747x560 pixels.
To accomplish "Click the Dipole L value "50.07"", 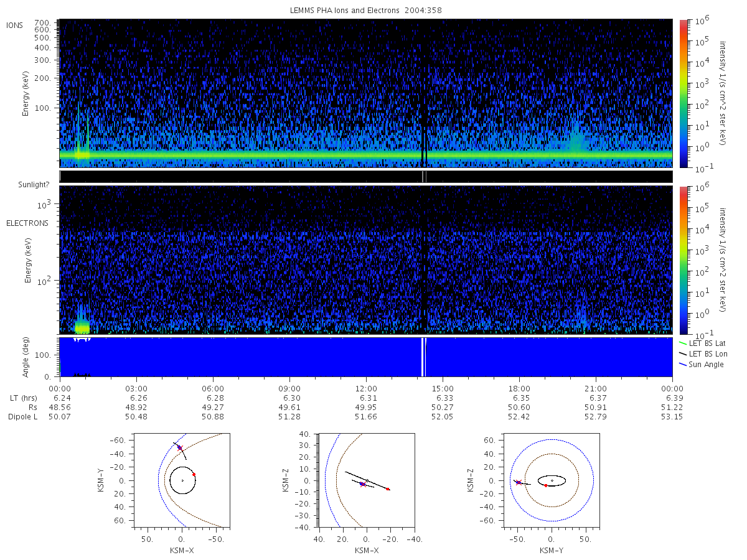I will click(59, 417).
